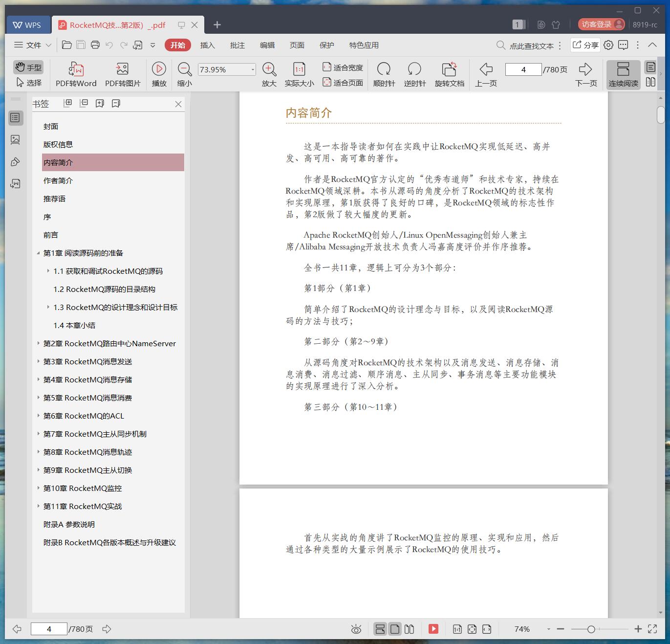
Task: Toggle single page layout icon at toolbar right
Action: click(x=650, y=67)
